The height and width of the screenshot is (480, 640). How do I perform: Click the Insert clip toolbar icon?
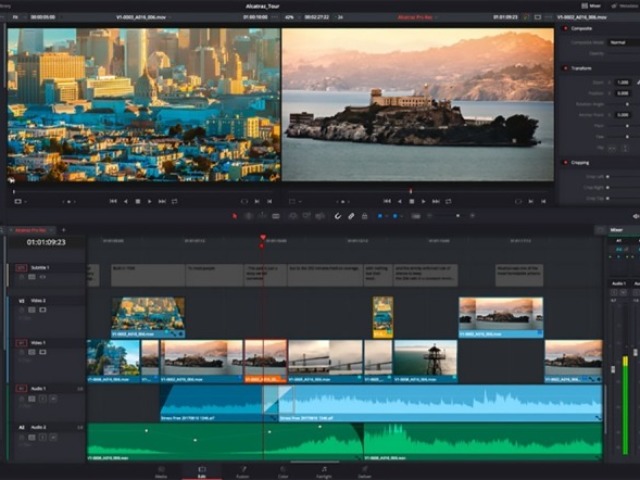(x=293, y=216)
